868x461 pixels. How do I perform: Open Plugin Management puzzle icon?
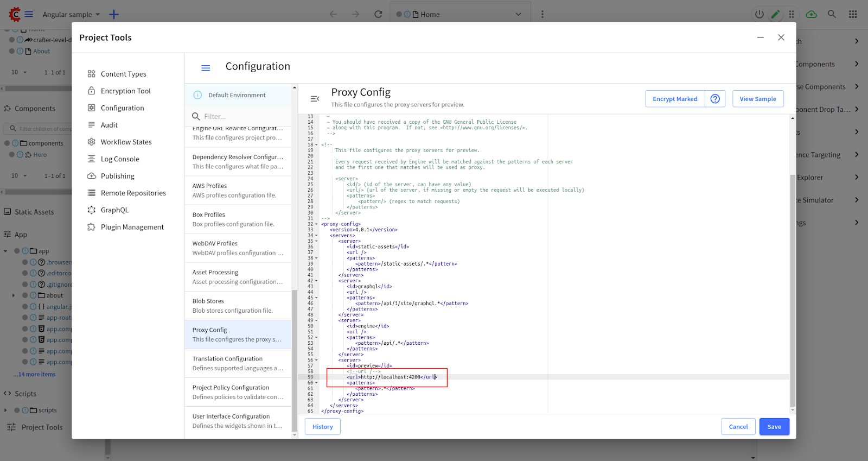click(x=92, y=227)
